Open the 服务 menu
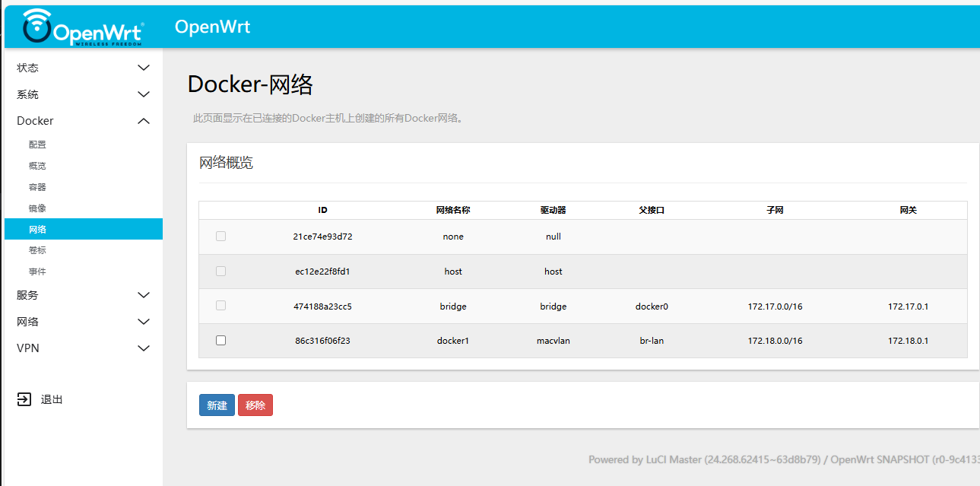980x486 pixels. [x=84, y=295]
